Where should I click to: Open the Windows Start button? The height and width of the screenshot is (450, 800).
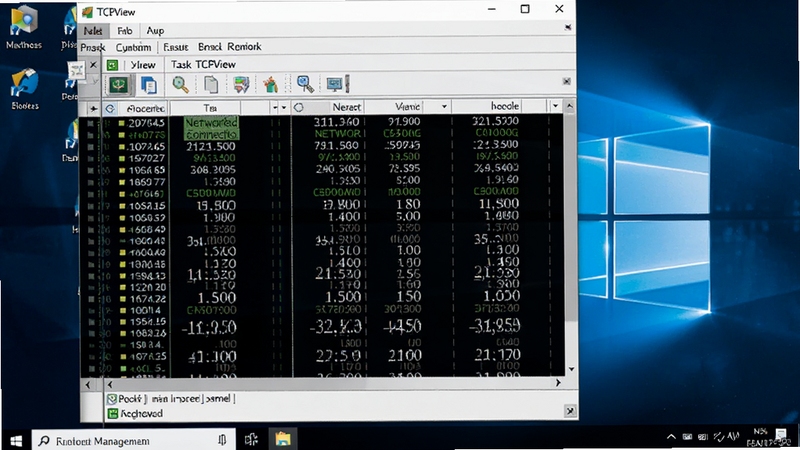pos(16,440)
